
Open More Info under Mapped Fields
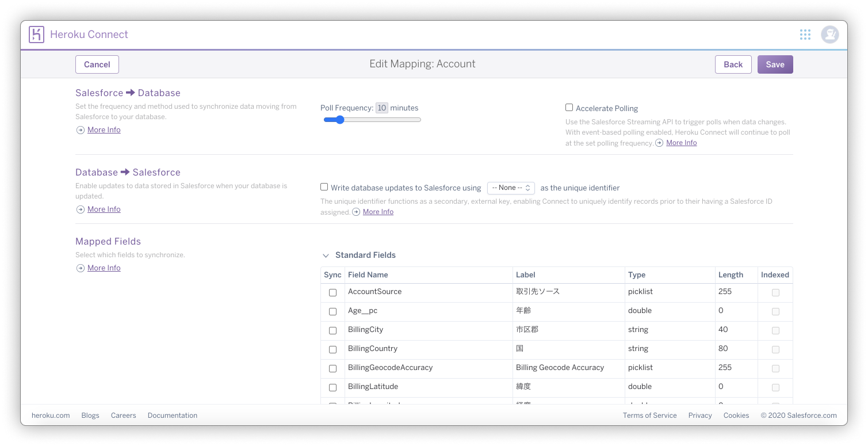tap(104, 268)
